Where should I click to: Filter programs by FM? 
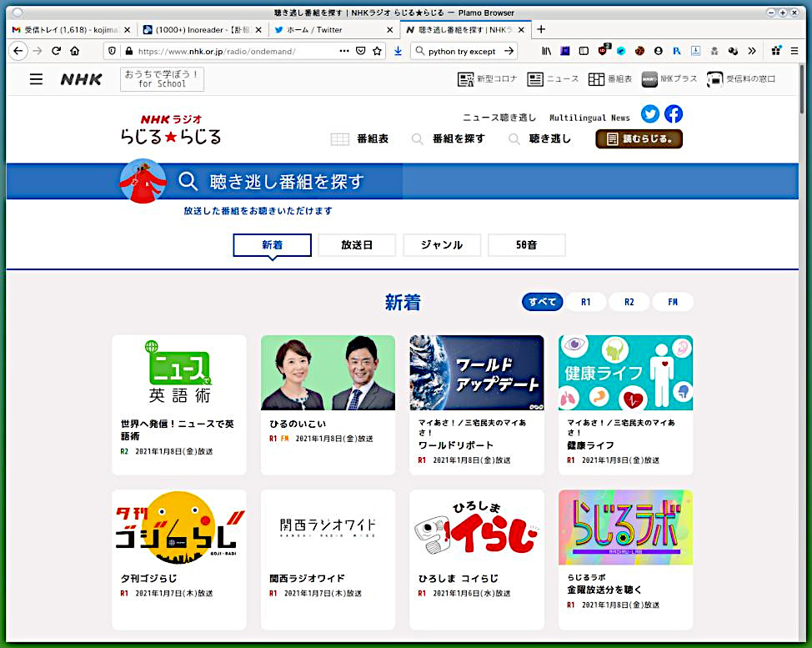tap(673, 302)
